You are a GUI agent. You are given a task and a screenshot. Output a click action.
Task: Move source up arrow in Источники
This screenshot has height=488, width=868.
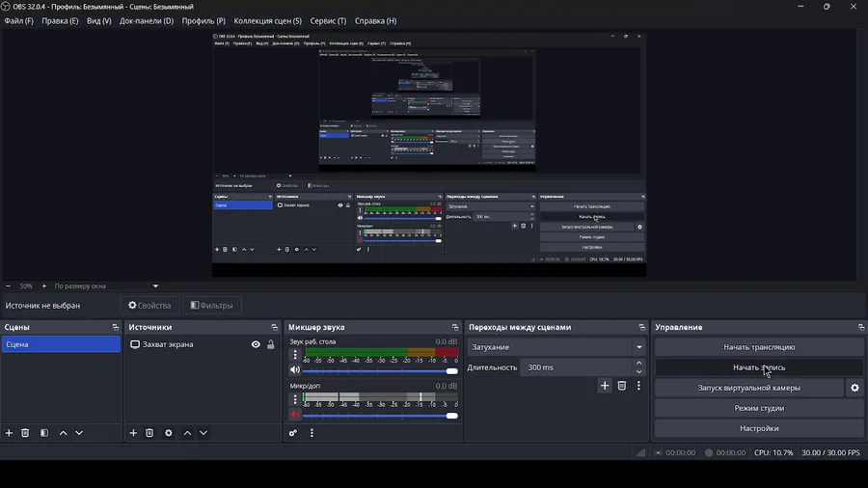188,433
